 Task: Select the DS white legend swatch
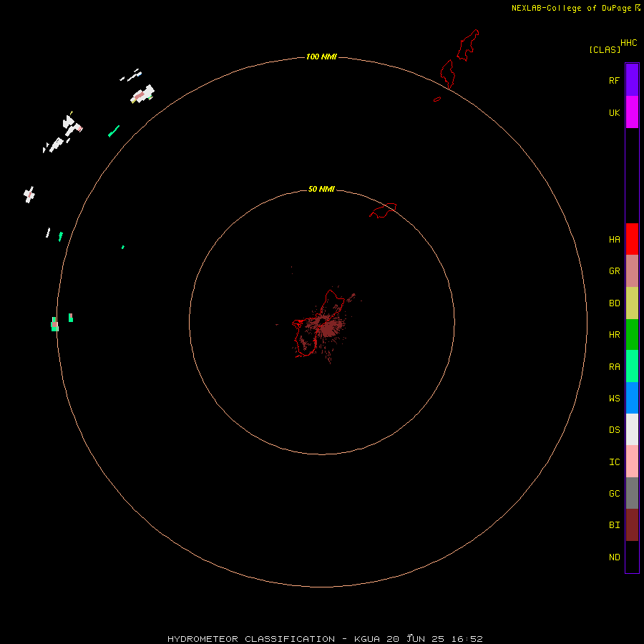coord(632,429)
